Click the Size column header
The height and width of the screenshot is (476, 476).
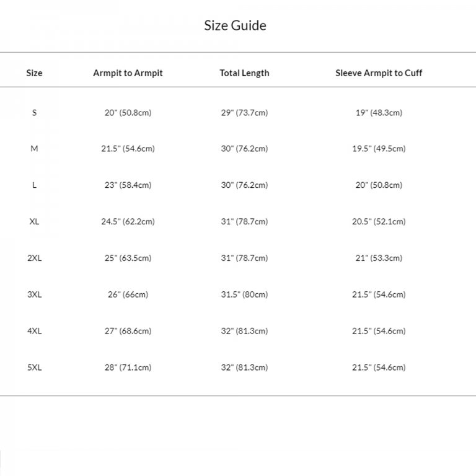[x=34, y=73]
